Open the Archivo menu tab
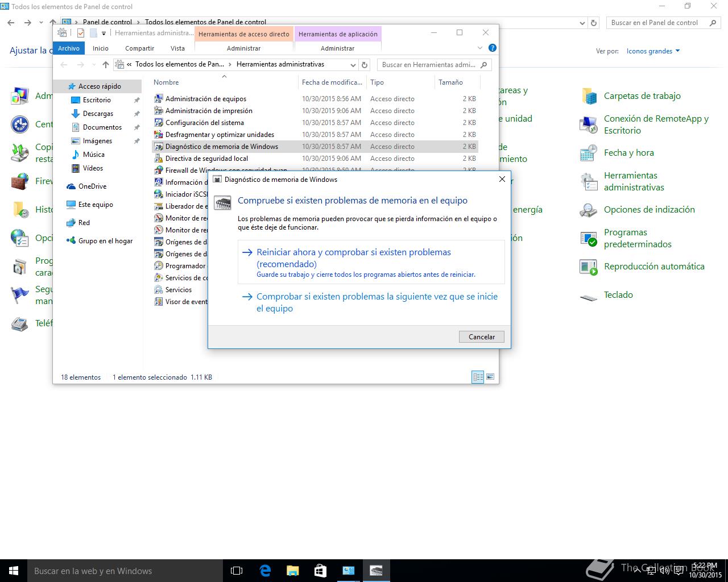Screen dimensions: 728x582 (69, 48)
